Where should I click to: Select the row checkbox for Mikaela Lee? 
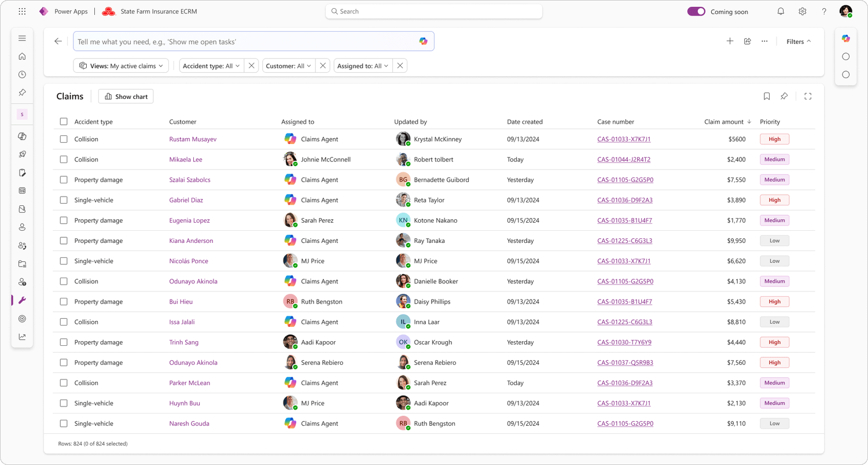(64, 159)
